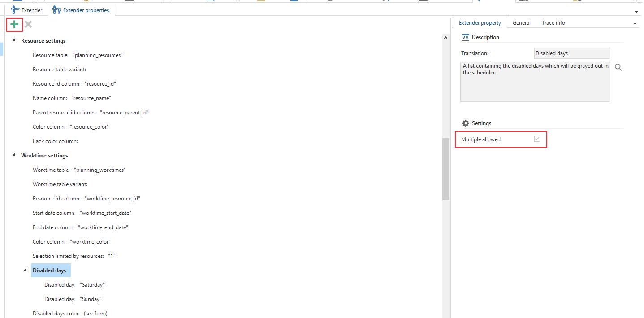Viewport: 644px width, 318px height.
Task: Open the right panel tab overflow dropdown
Action: click(635, 23)
